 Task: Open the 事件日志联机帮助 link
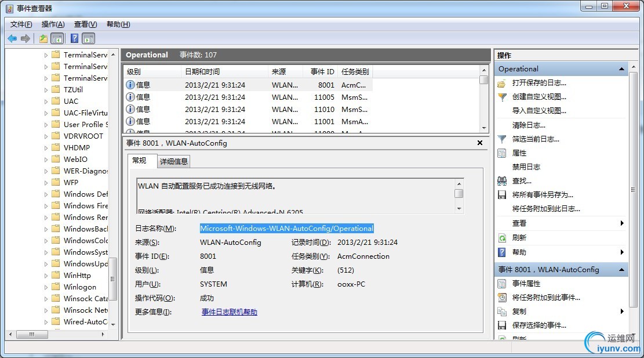pyautogui.click(x=229, y=312)
